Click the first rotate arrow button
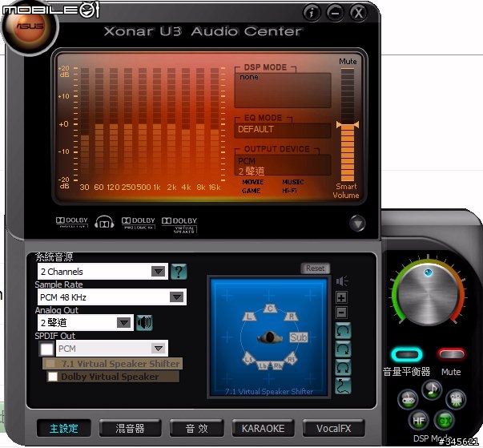The height and width of the screenshot is (448, 483). (x=343, y=331)
